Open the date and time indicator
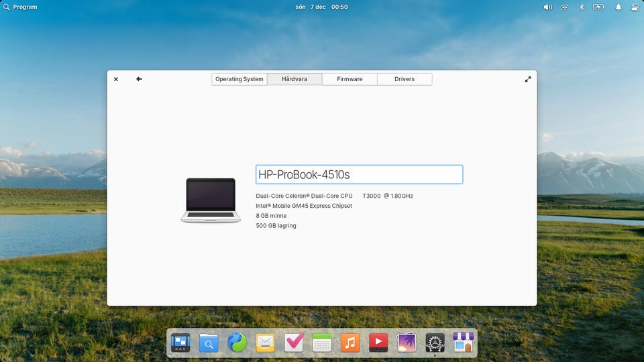 (x=321, y=7)
